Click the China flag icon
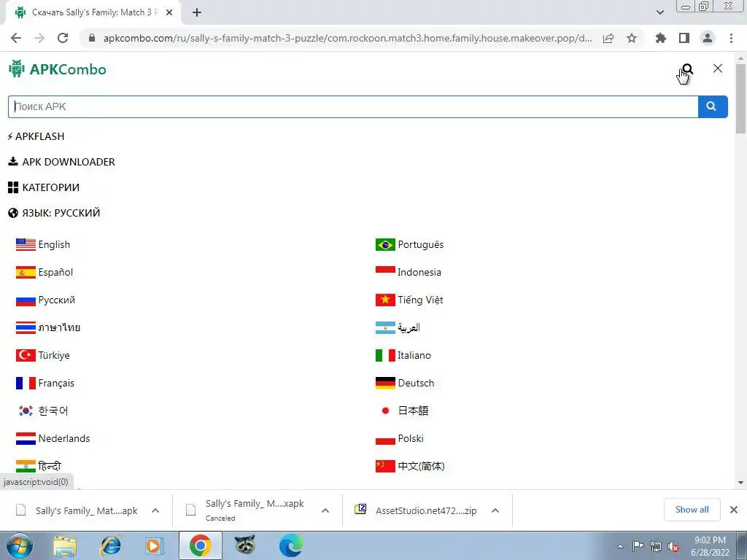Screen dimensions: 747x560 pos(385,466)
